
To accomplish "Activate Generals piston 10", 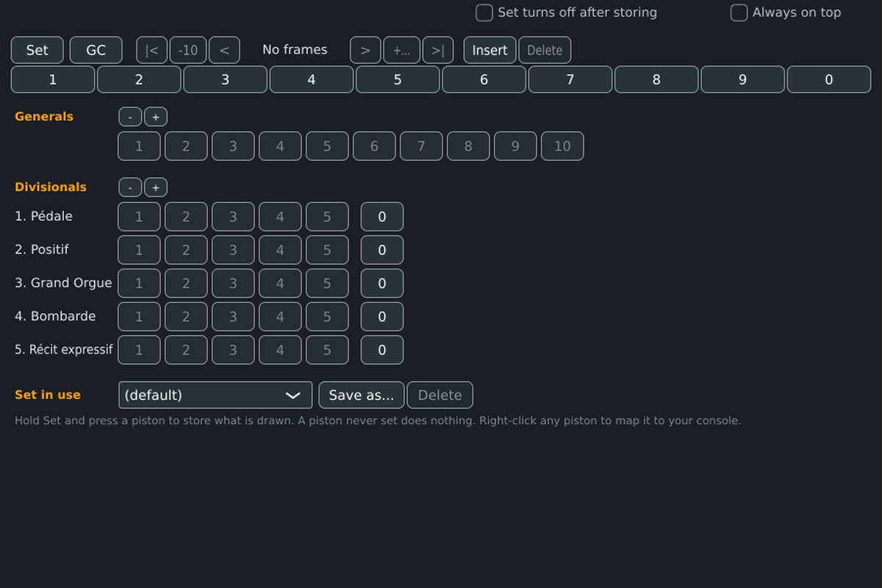I will (x=562, y=146).
